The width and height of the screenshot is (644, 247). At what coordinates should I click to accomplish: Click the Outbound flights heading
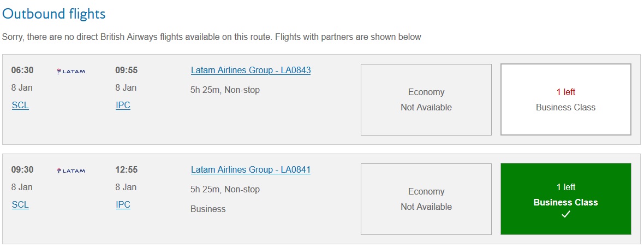point(54,13)
